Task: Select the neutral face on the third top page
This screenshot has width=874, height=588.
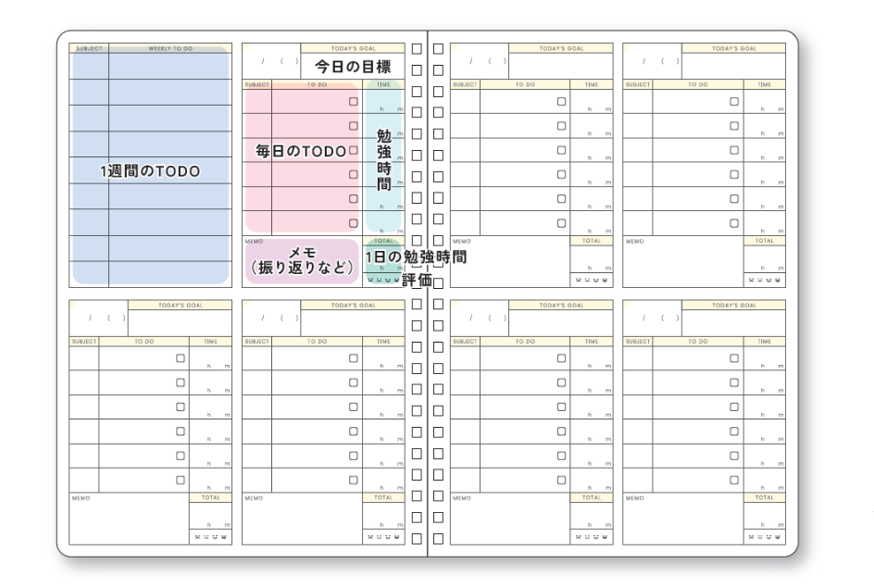Action: pos(587,280)
